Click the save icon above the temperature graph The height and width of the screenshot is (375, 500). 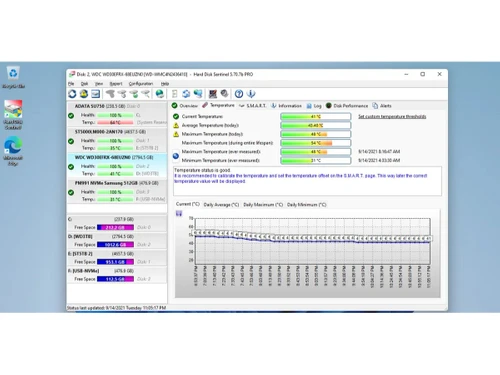click(x=179, y=214)
